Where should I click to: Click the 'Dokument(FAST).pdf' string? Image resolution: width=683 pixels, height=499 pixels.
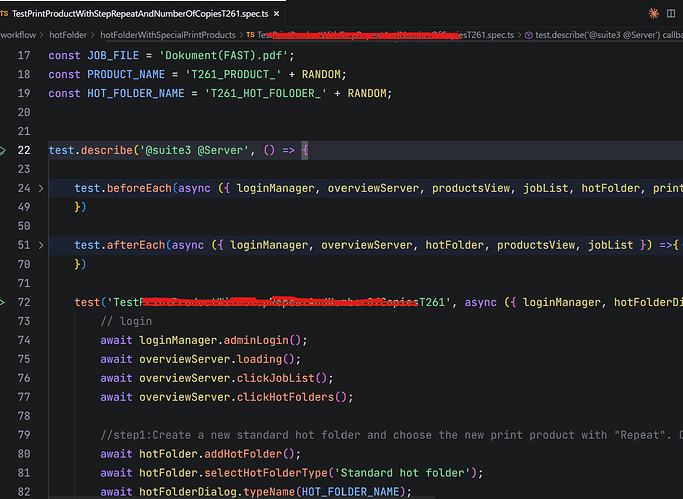pos(223,56)
